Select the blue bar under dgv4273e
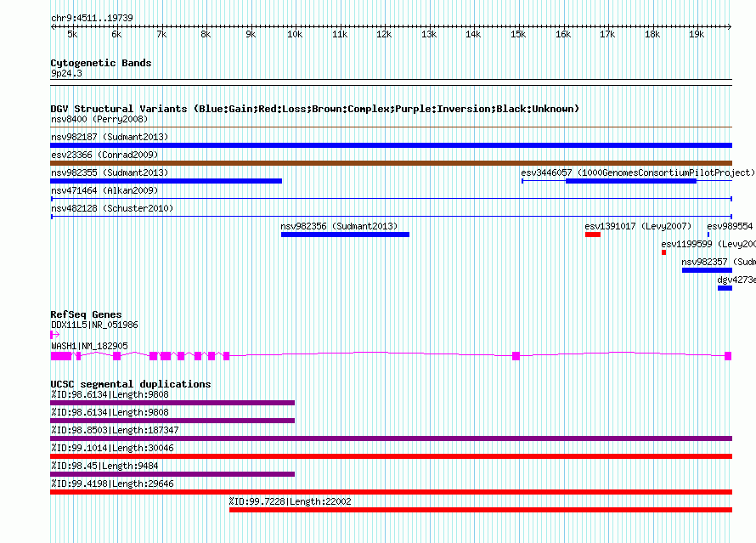Viewport: 756px width, 543px height. (725, 288)
